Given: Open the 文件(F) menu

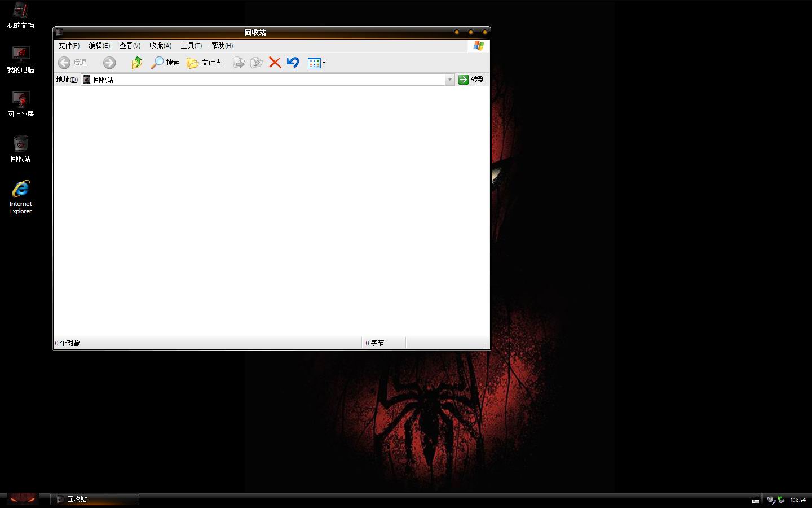Looking at the screenshot, I should 69,46.
